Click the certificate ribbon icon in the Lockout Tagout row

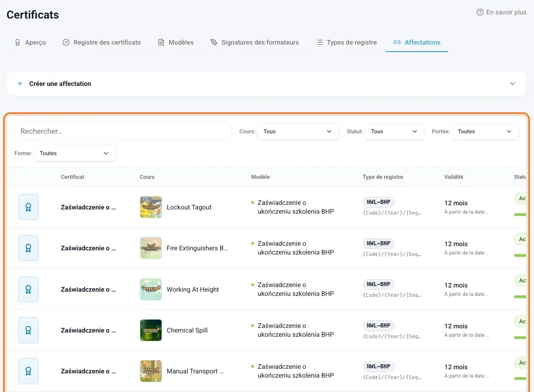coord(28,207)
